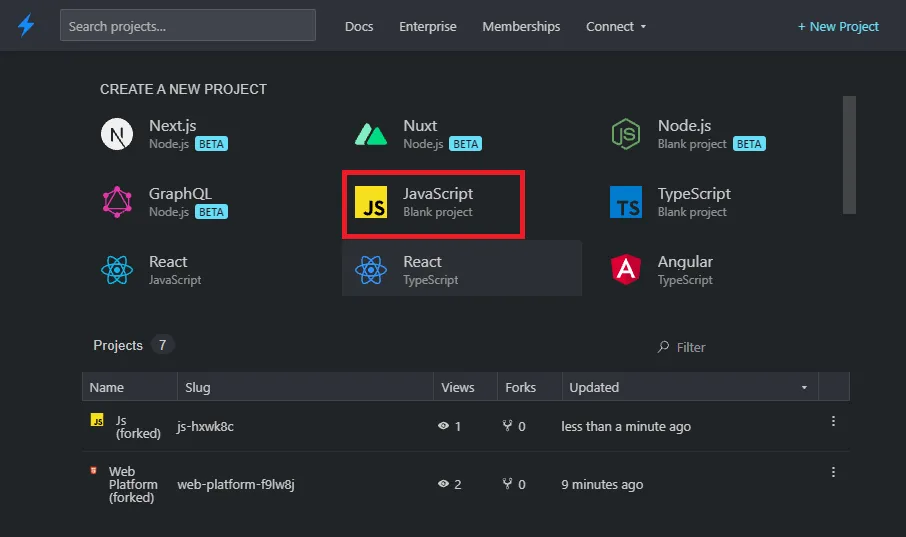Click the React JavaScript atom icon
This screenshot has height=537, width=906.
[x=117, y=270]
